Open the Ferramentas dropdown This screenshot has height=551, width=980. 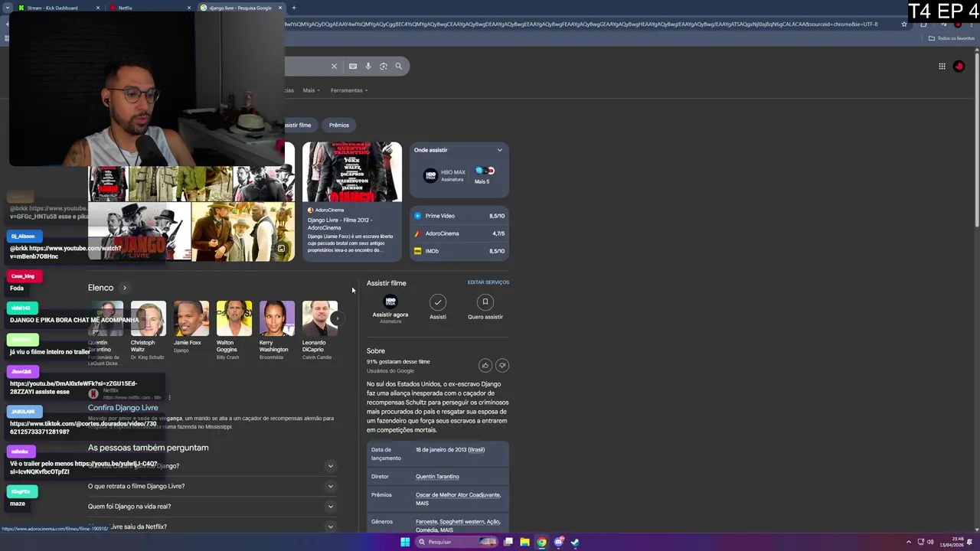coord(349,90)
